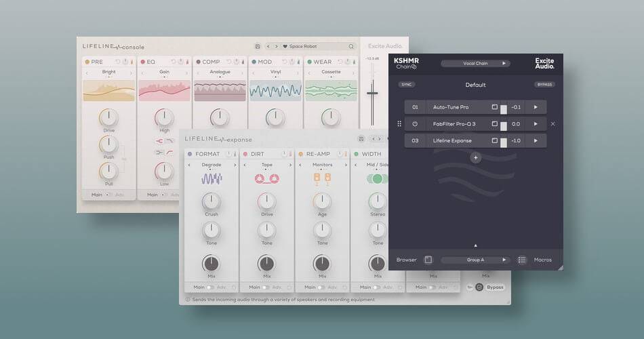Select next FORMAT mode after Degrade
Viewport: 644px width, 339px height.
235,165
